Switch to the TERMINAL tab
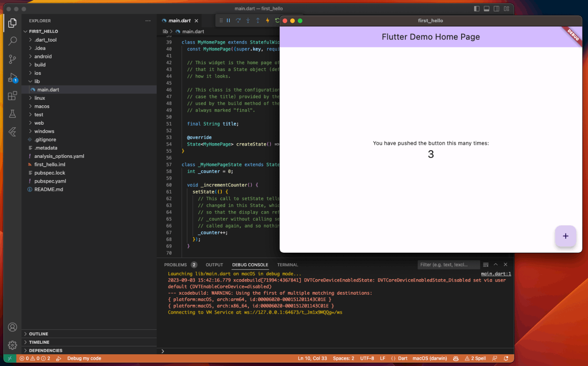588x366 pixels. tap(287, 265)
